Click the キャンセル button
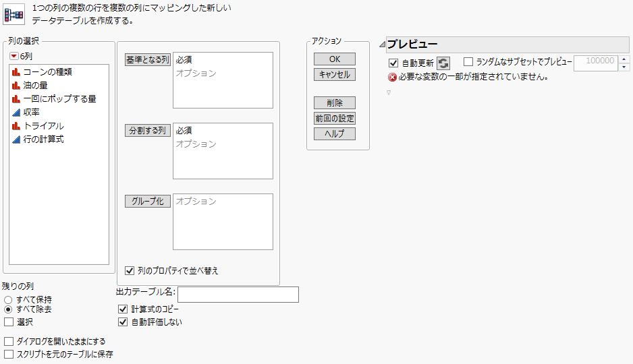 (x=335, y=75)
